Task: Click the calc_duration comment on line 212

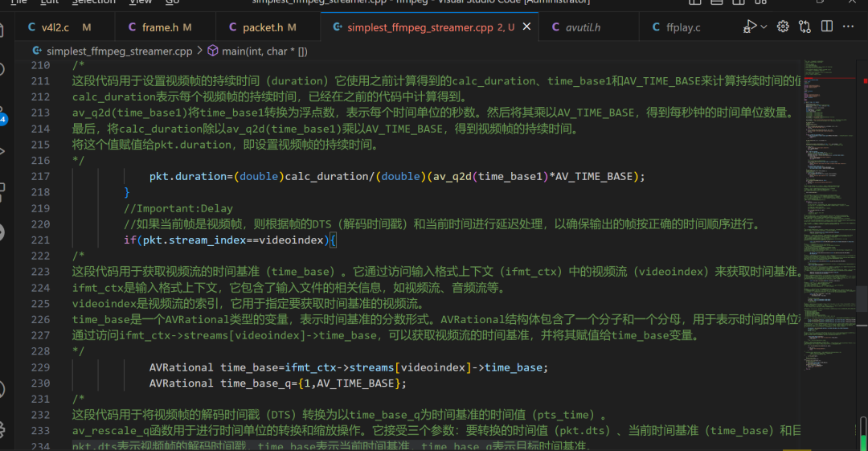Action: point(270,97)
